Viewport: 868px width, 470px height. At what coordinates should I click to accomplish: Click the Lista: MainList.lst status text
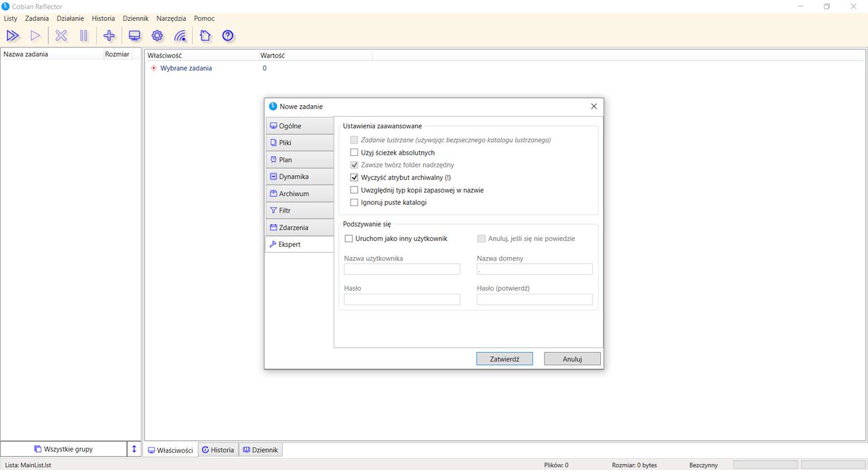point(26,465)
